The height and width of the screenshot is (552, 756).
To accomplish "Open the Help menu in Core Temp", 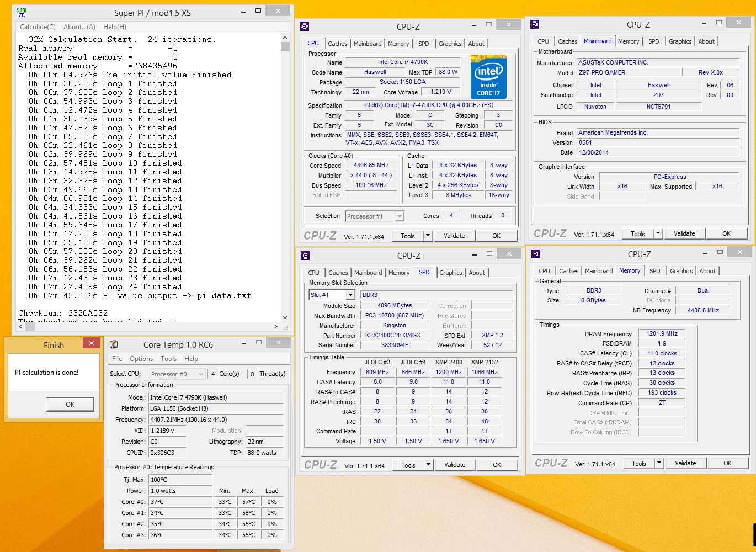I will point(191,359).
